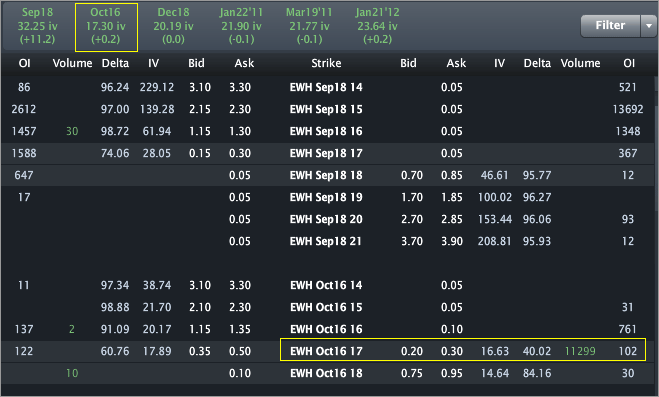The image size is (659, 397).
Task: Select the EWH Oct16 16 strike row
Action: point(328,329)
